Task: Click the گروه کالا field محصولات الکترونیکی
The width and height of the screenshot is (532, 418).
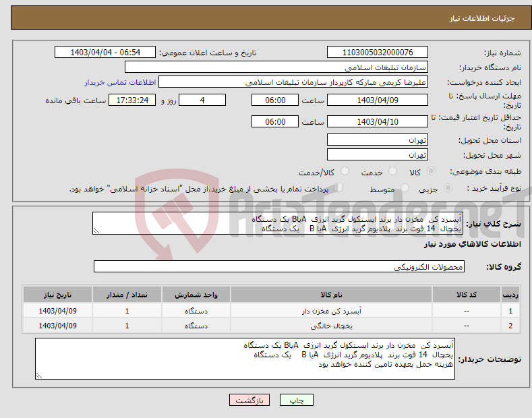Action: click(279, 267)
